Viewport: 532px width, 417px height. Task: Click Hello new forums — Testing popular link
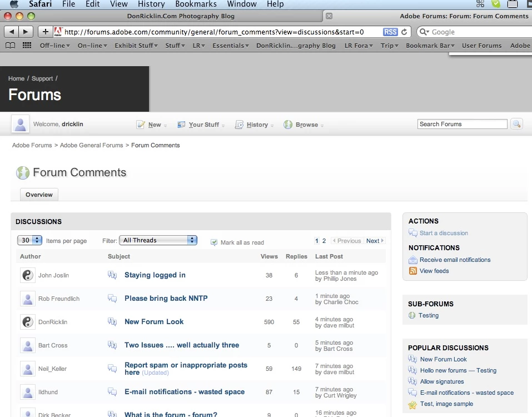click(x=459, y=370)
